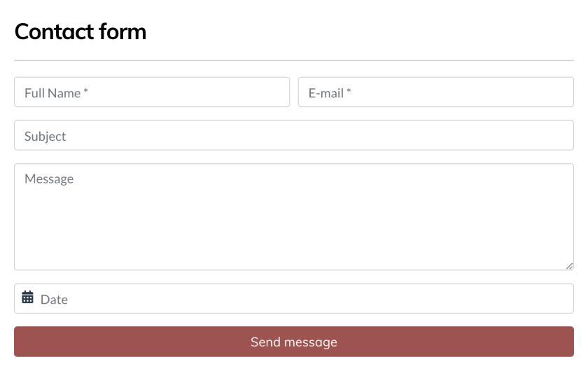Click the "Message" placeholder text

click(x=49, y=179)
